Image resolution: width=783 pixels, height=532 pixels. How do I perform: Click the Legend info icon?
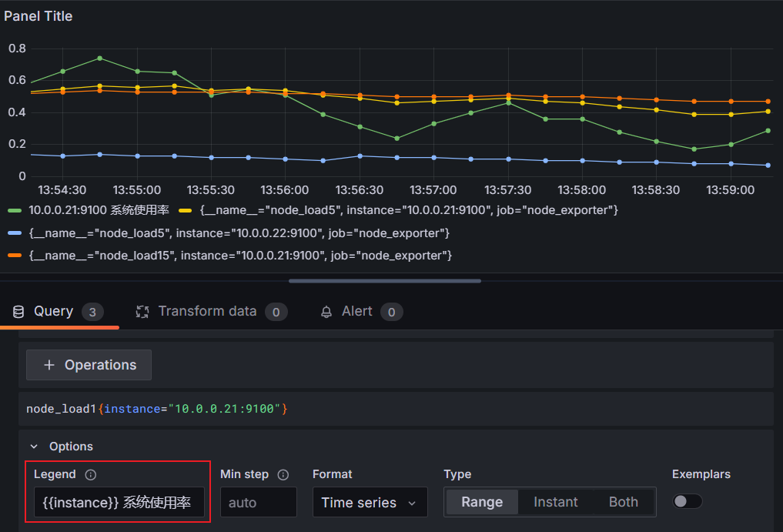pyautogui.click(x=90, y=475)
